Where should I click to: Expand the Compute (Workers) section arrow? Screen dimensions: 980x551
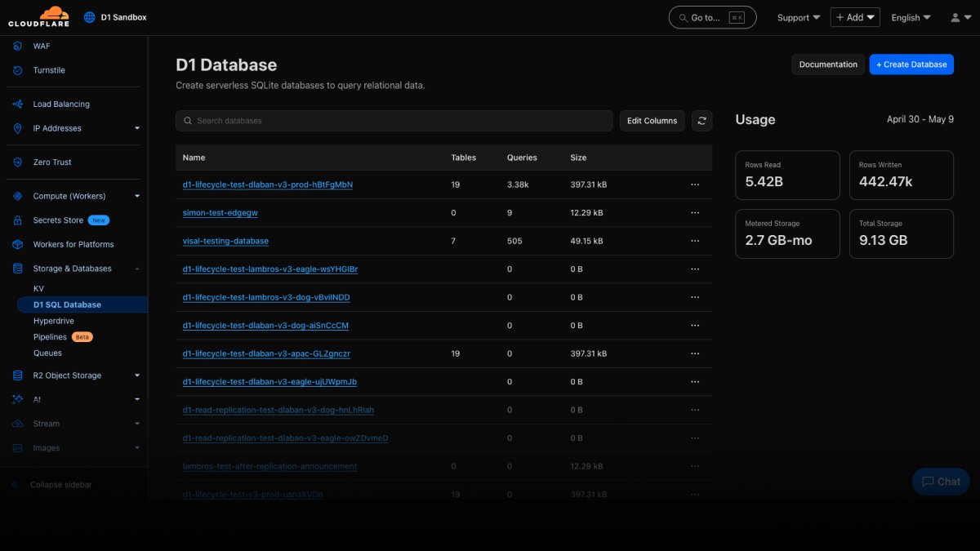[137, 196]
